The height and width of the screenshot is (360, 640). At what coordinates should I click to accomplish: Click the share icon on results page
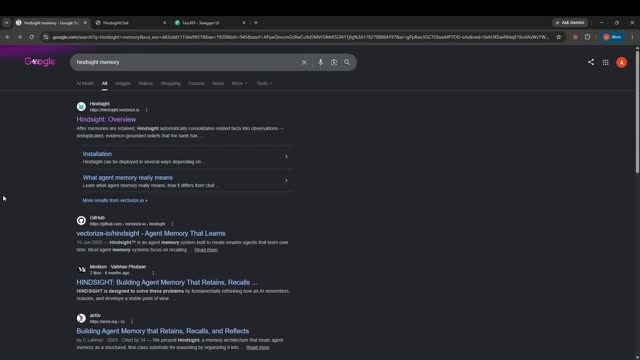tap(591, 62)
